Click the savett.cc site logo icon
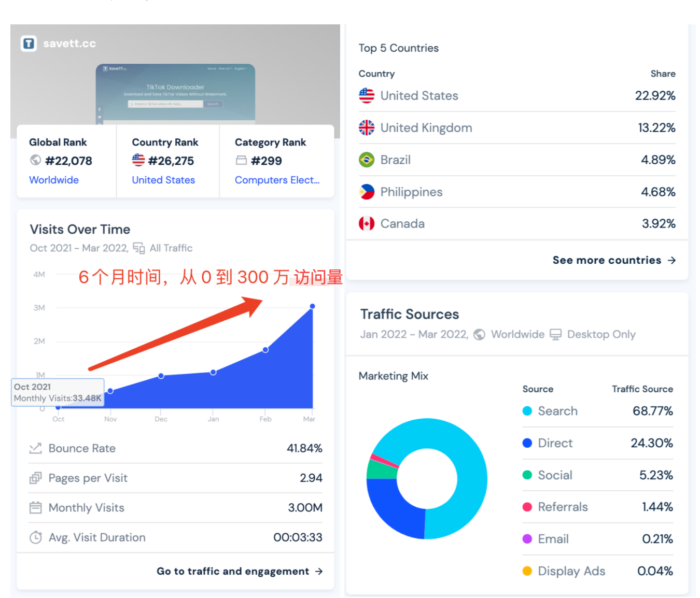 pos(29,44)
